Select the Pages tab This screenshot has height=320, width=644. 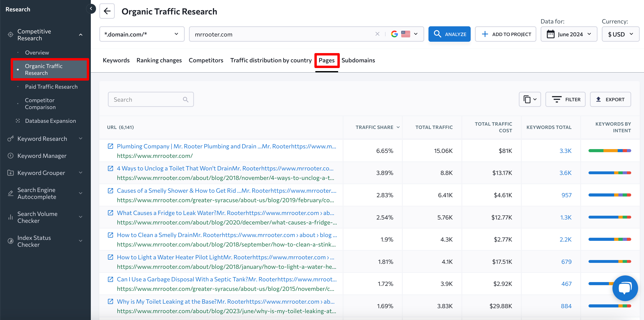point(327,60)
